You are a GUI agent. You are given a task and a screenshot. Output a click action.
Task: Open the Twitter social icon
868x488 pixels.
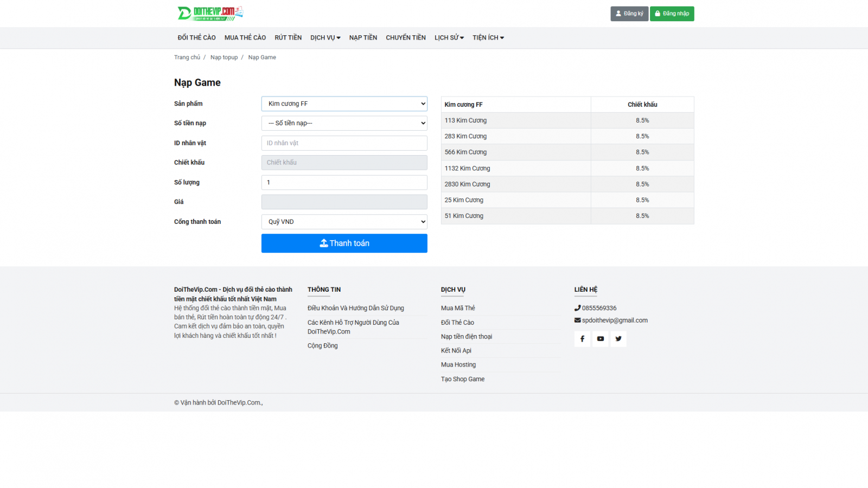pos(618,339)
